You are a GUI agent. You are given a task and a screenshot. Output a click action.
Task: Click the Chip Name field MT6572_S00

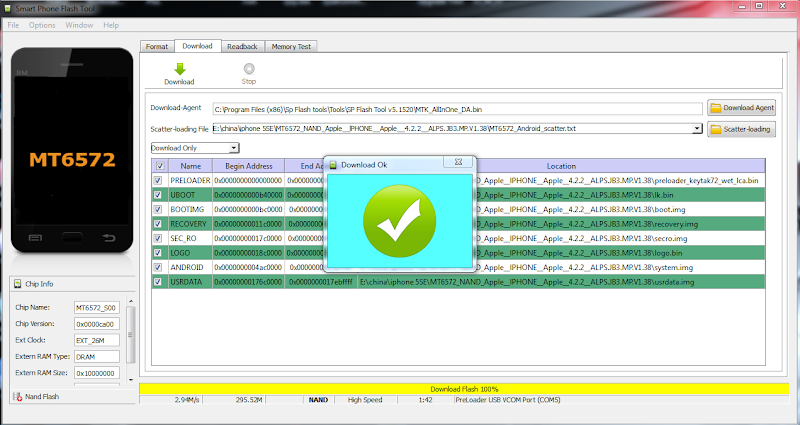point(97,308)
